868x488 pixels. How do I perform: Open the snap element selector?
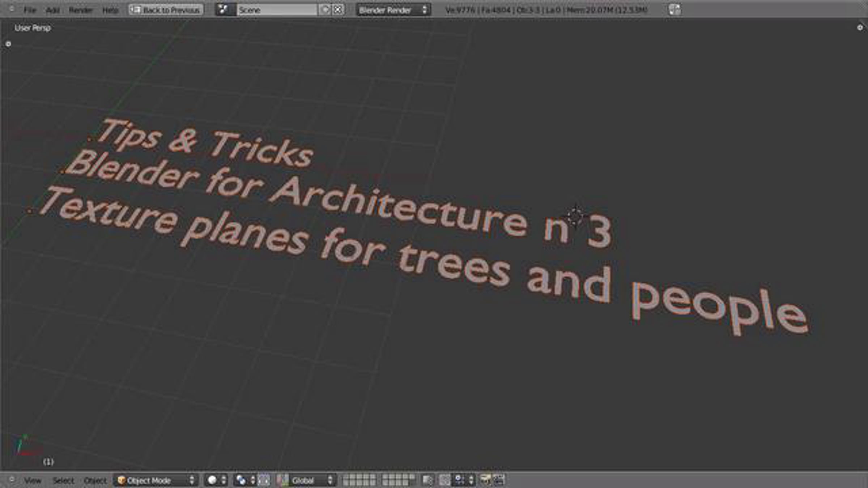pos(463,480)
